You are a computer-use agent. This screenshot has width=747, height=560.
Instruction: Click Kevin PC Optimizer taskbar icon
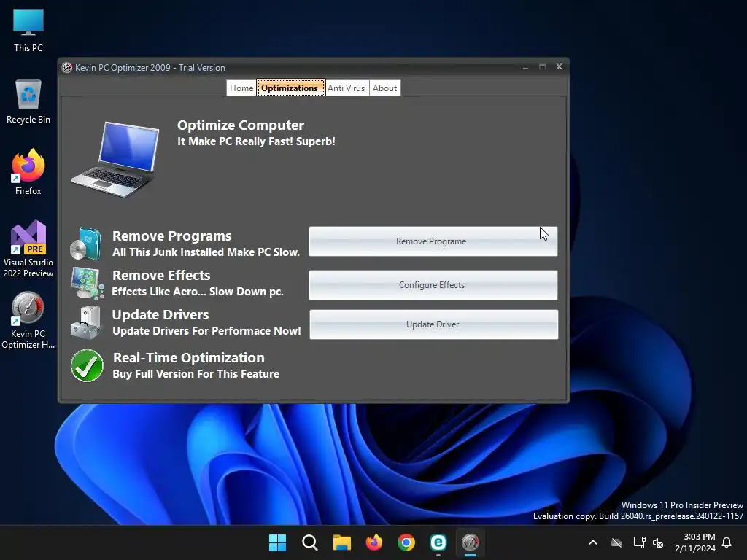[x=471, y=542]
